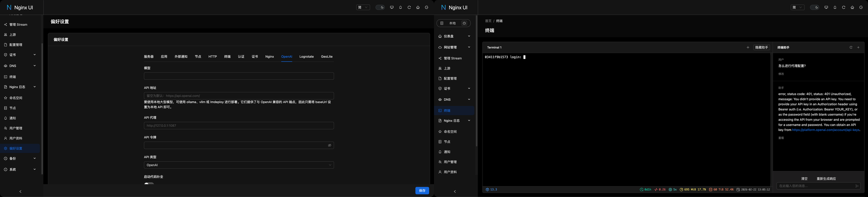Open 管理 Stream in preferences sidebar
The image size is (868, 197).
click(x=20, y=25)
